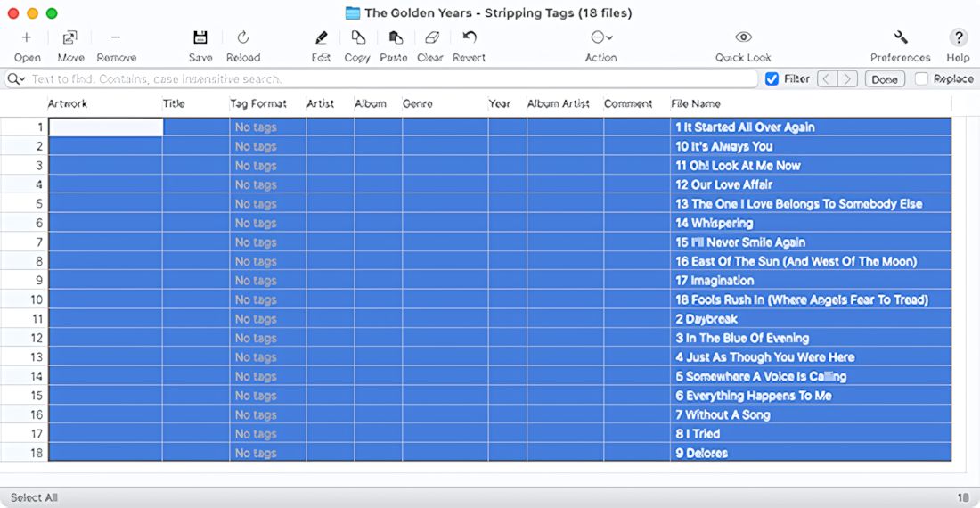Click the folder icon in the title bar
The width and height of the screenshot is (980, 508).
point(353,13)
